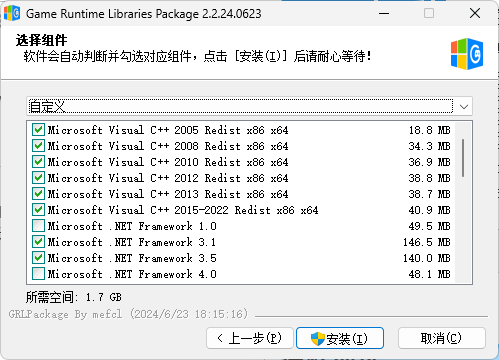This screenshot has width=499, height=360.
Task: Open the 自定义 install type dropdown
Action: tap(249, 107)
